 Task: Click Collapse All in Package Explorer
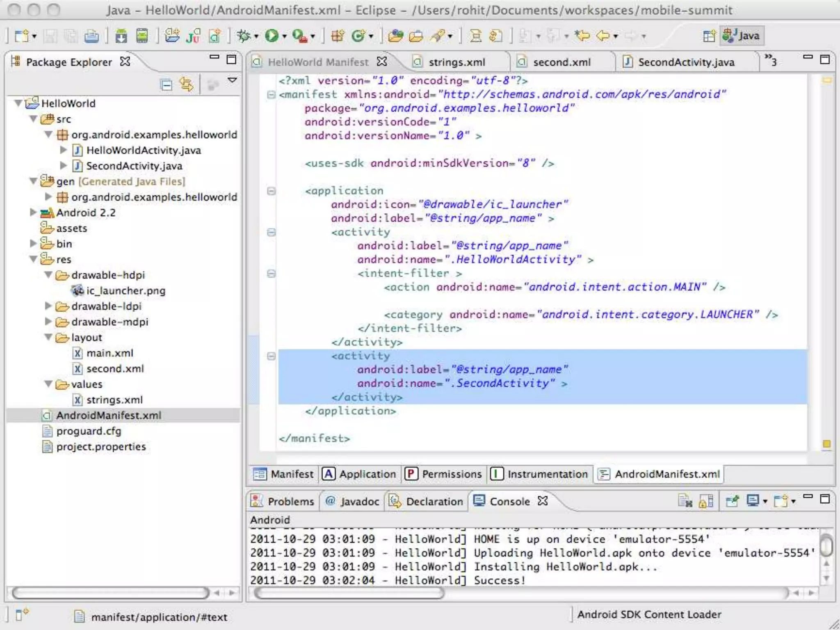click(166, 85)
